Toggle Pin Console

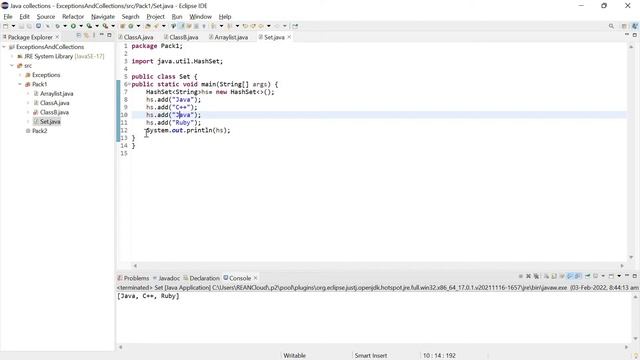pyautogui.click(x=587, y=276)
